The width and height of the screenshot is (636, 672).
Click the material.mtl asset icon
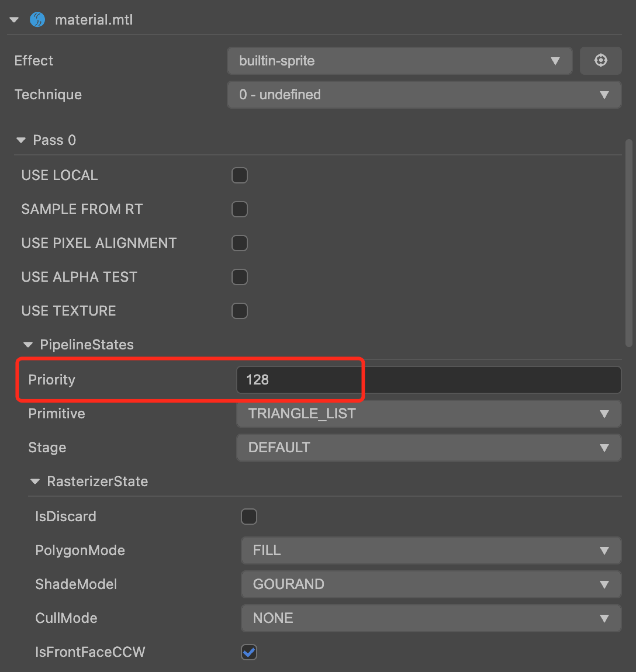point(37,20)
